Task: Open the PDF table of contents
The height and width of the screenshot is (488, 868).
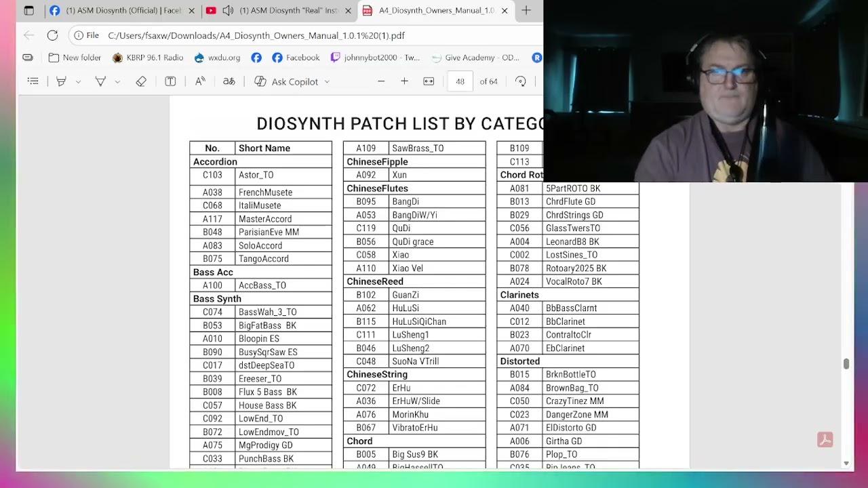Action: click(x=33, y=81)
